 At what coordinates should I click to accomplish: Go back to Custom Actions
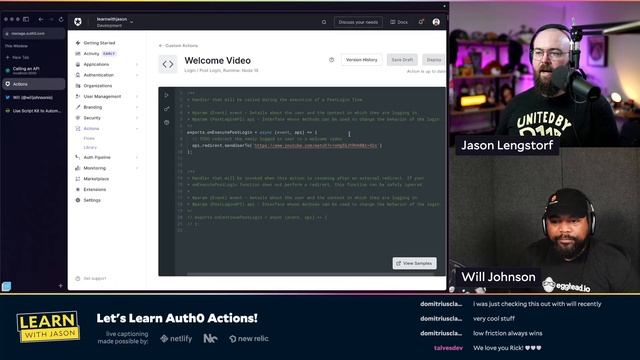click(x=178, y=46)
